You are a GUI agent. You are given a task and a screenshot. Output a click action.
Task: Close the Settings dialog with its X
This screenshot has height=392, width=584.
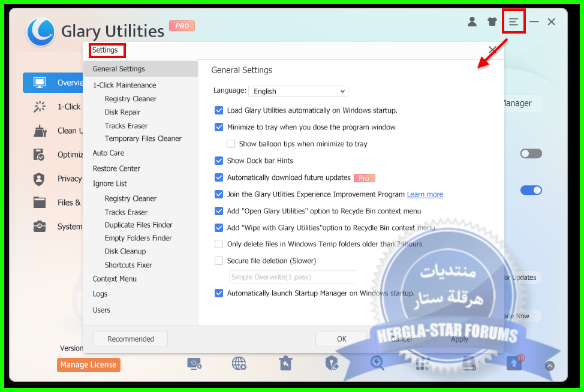(492, 50)
